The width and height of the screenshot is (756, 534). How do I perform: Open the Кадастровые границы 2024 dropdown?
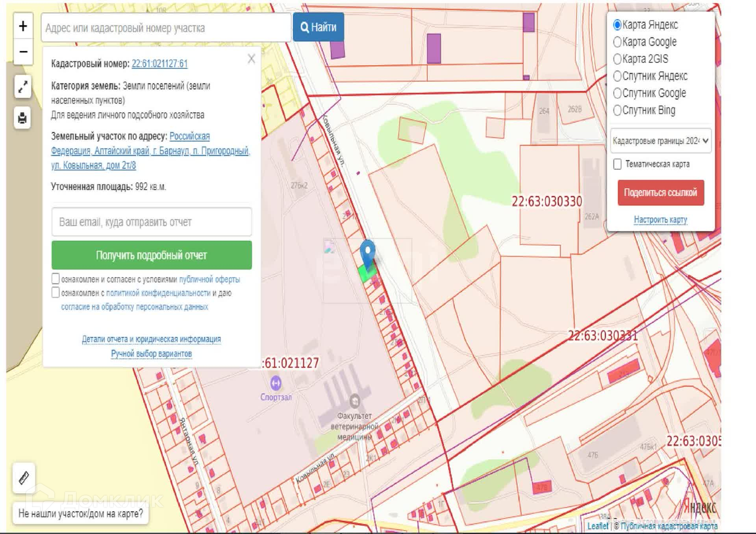pos(660,141)
